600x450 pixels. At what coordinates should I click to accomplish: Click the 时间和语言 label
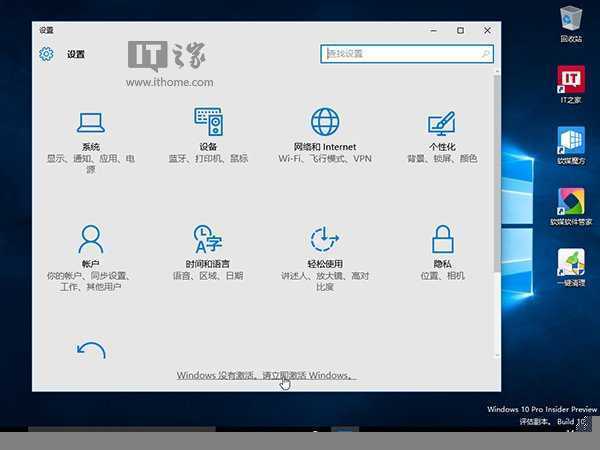(x=208, y=264)
